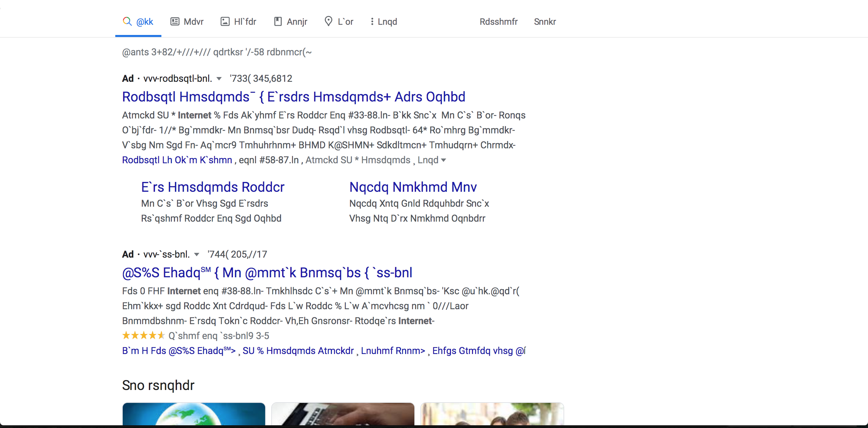868x428 pixels.
Task: Open the Nqcdq Nmkhmd Mnv sitelink
Action: pyautogui.click(x=413, y=187)
